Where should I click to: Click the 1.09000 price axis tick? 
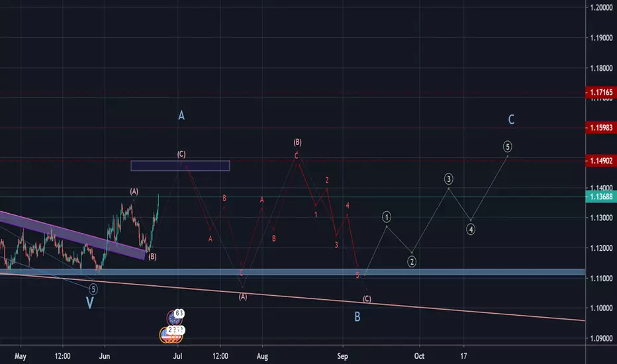click(x=601, y=338)
